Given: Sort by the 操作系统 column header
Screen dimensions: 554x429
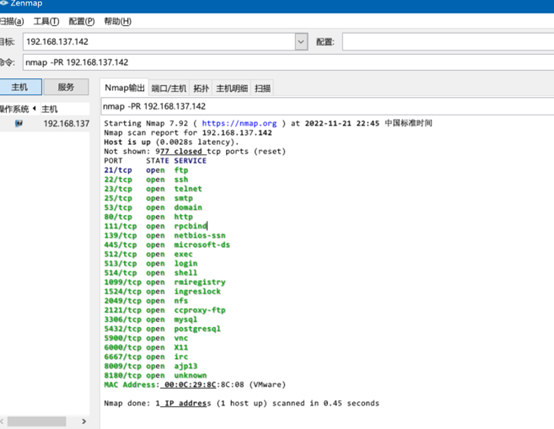Looking at the screenshot, I should click(18, 109).
